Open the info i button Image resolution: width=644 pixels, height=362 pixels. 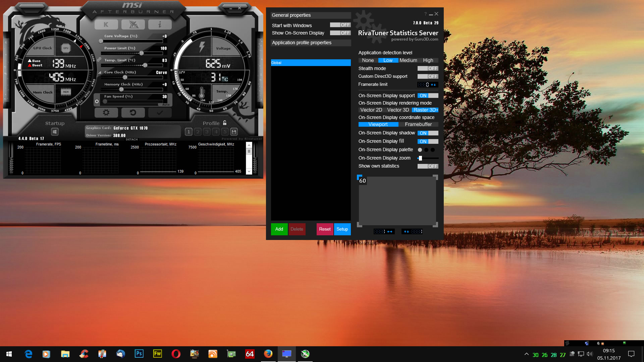pos(160,24)
